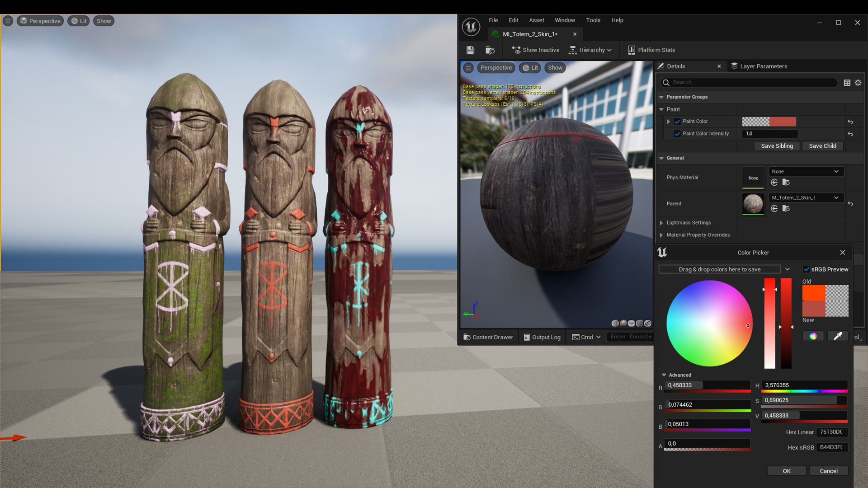The width and height of the screenshot is (868, 488).
Task: Activate the eyedropper color sampler
Action: pyautogui.click(x=837, y=336)
